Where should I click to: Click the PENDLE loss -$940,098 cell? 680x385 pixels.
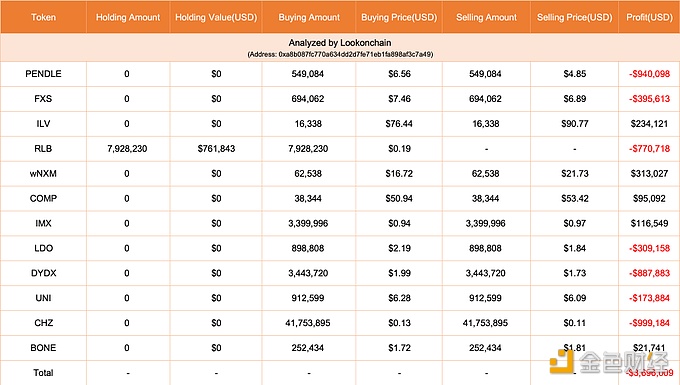point(649,74)
